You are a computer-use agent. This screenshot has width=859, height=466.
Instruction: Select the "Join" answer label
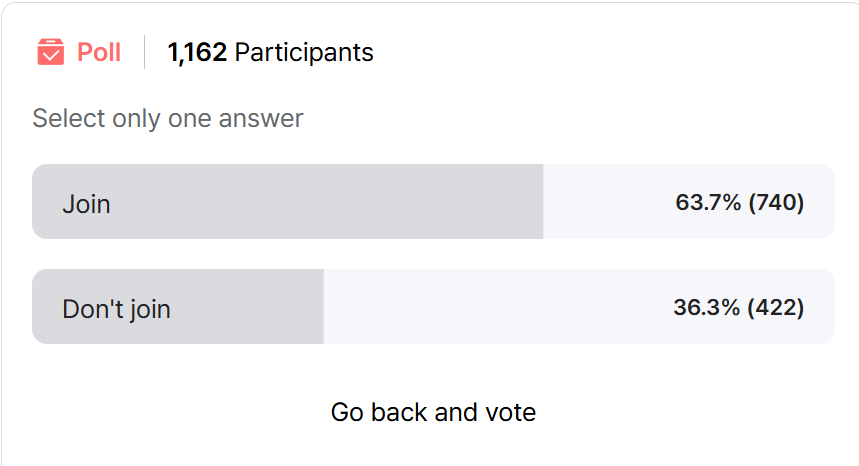[x=87, y=204]
